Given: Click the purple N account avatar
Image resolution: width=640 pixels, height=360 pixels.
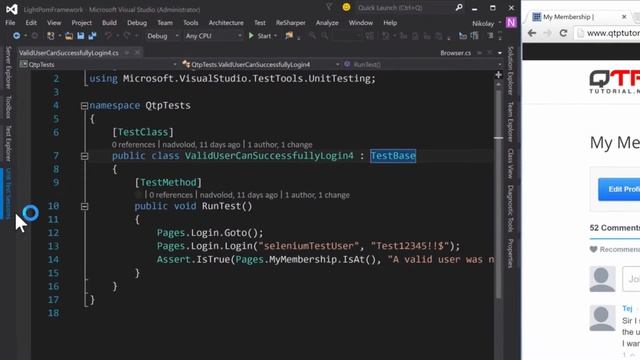Looking at the screenshot, I should click(511, 22).
